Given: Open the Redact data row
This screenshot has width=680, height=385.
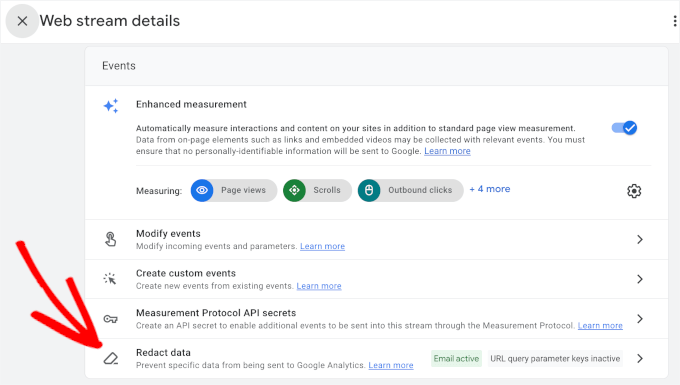Looking at the screenshot, I should coord(376,359).
